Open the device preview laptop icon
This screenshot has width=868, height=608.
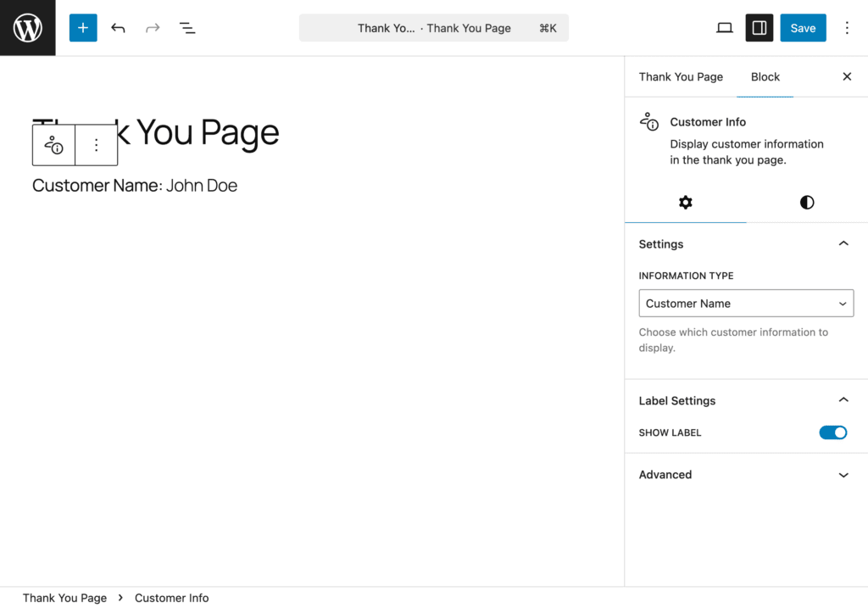coord(724,28)
